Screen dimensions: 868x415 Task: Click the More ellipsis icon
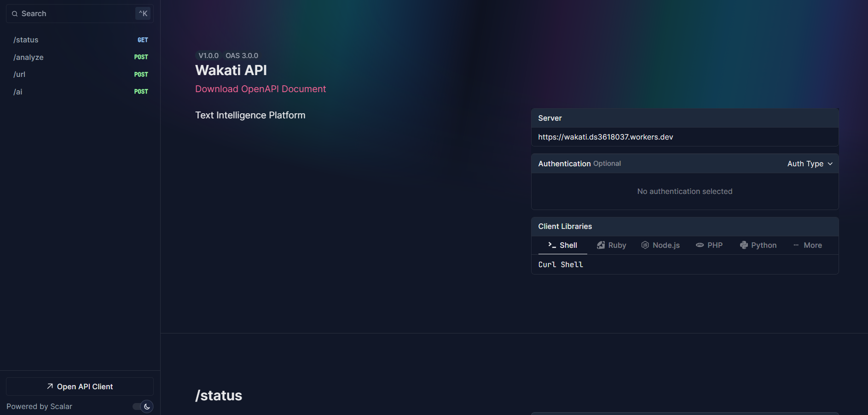[796, 245]
